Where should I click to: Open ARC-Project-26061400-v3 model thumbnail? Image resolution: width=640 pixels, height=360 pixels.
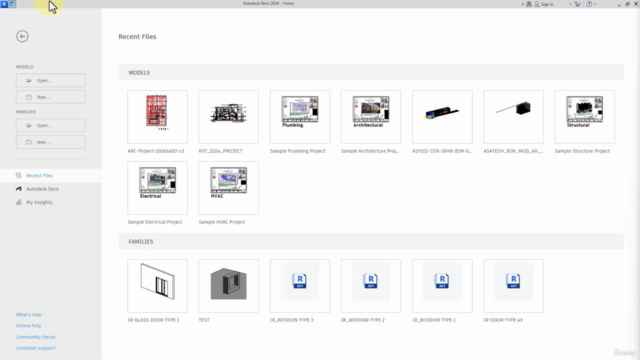(x=158, y=117)
